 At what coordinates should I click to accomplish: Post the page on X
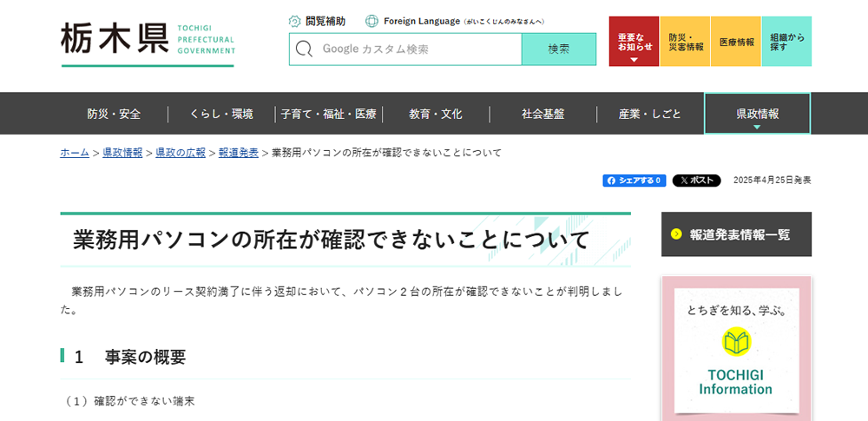(x=696, y=181)
